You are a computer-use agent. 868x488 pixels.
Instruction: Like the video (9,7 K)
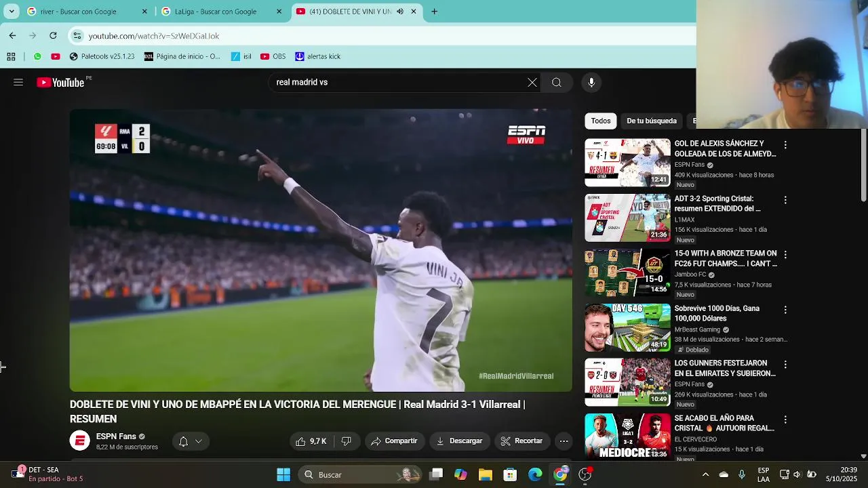[312, 441]
